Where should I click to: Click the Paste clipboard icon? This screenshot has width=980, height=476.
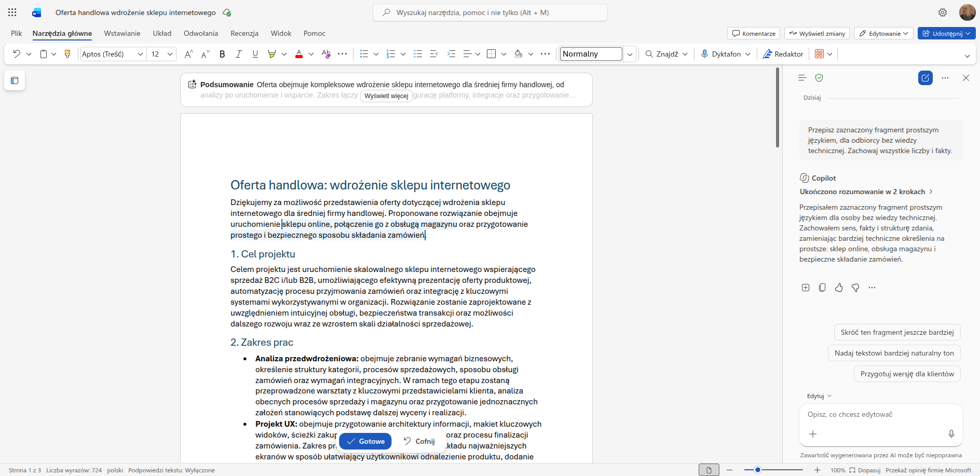[44, 54]
